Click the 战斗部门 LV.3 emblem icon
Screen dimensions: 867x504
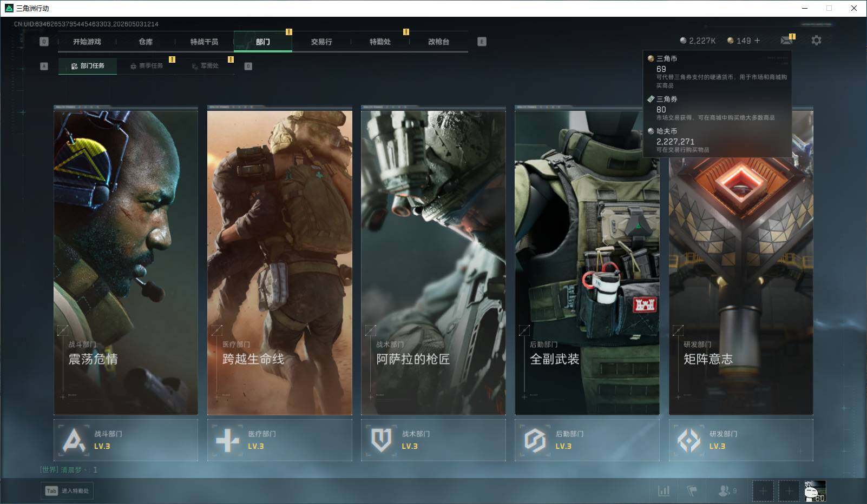click(x=74, y=440)
